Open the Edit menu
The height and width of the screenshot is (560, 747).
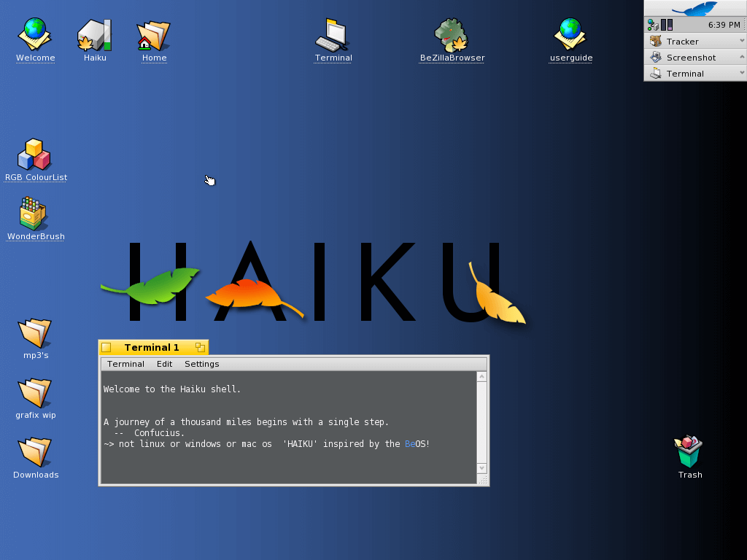point(164,364)
